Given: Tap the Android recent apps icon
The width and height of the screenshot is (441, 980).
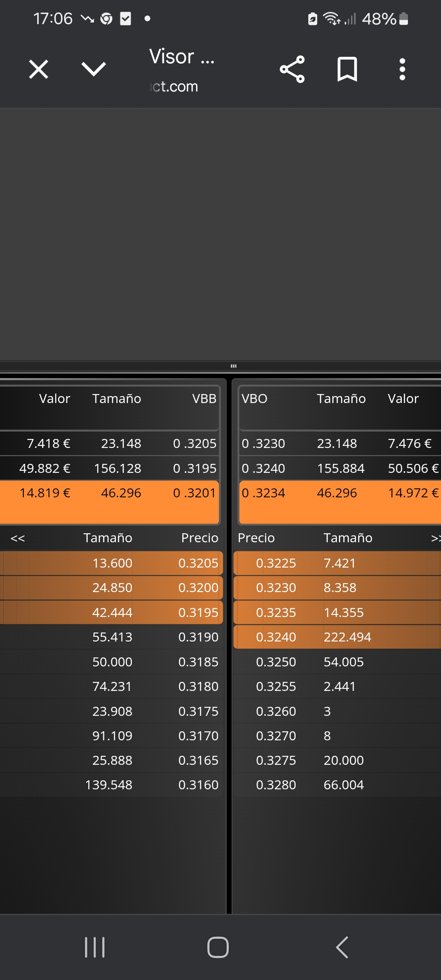Looking at the screenshot, I should [95, 947].
